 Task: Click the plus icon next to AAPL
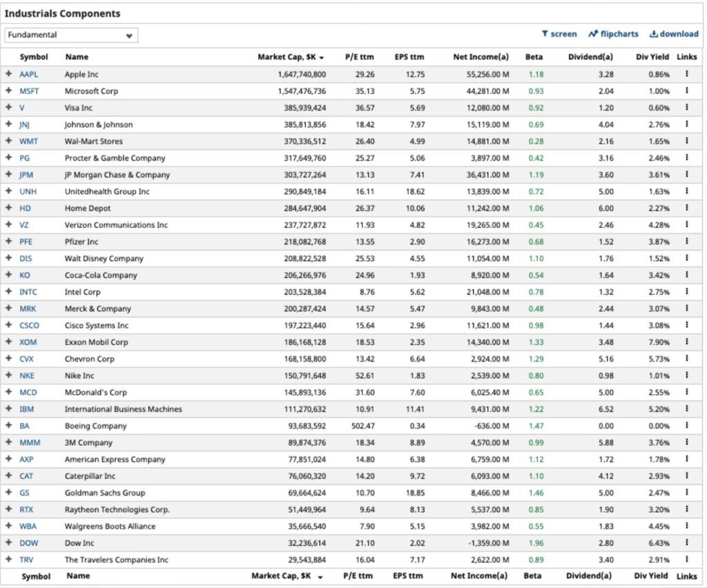(x=8, y=74)
